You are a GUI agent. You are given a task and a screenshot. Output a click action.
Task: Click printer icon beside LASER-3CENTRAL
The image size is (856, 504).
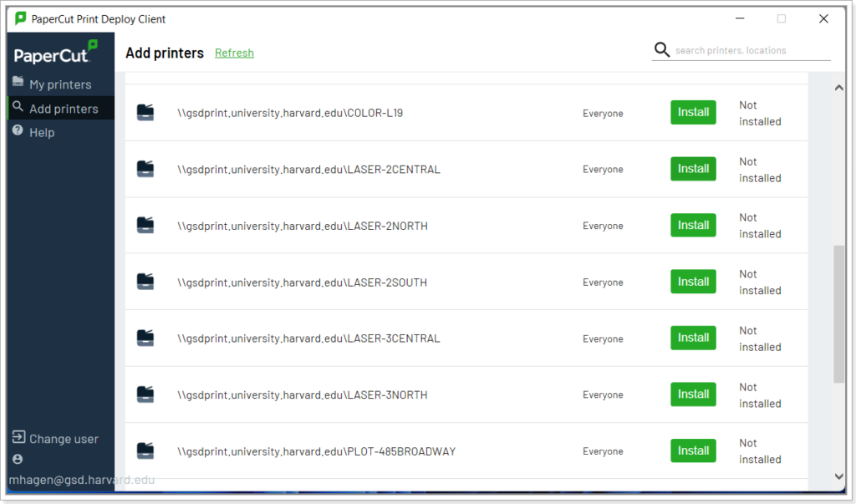[145, 339]
